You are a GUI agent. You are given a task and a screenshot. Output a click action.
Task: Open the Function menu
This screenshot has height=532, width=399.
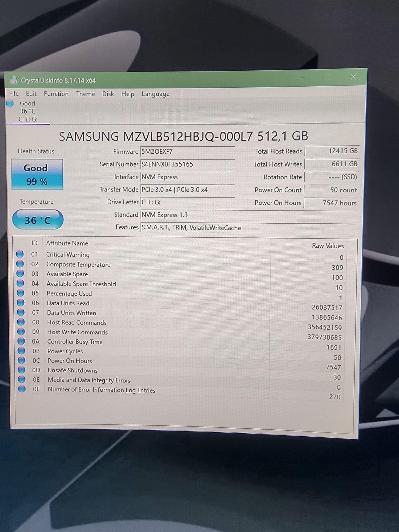tap(56, 94)
